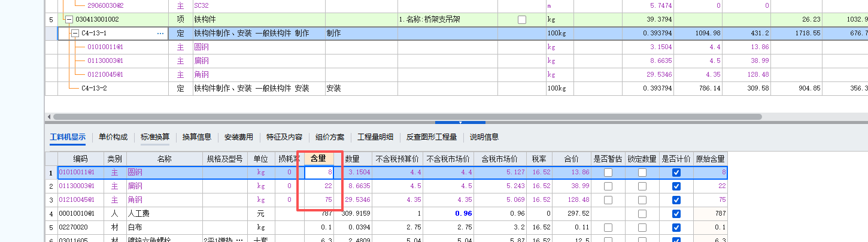868x242 pixels.
Task: Uncheck 是否计价 for the 扁钢 material row
Action: pos(676,186)
